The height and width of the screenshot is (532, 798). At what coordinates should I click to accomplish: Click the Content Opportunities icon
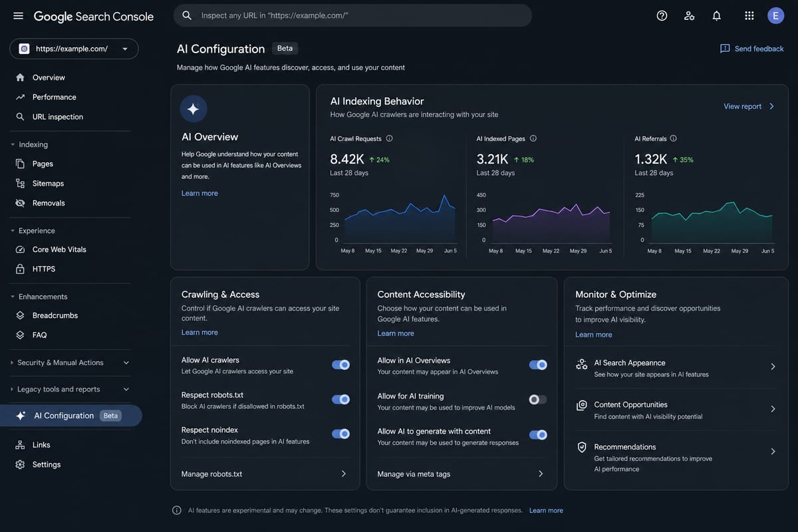(x=582, y=405)
